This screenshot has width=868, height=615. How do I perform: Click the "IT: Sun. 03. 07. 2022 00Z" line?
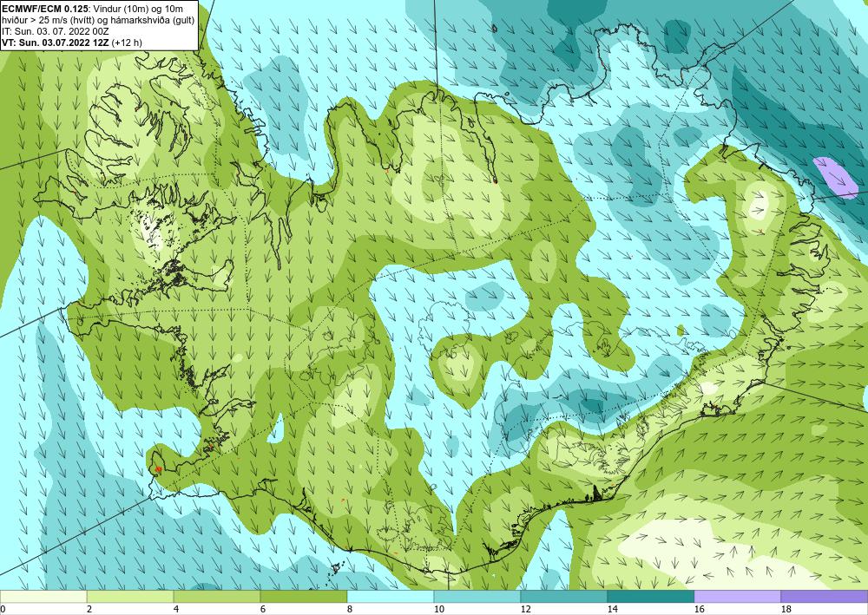pyautogui.click(x=56, y=31)
